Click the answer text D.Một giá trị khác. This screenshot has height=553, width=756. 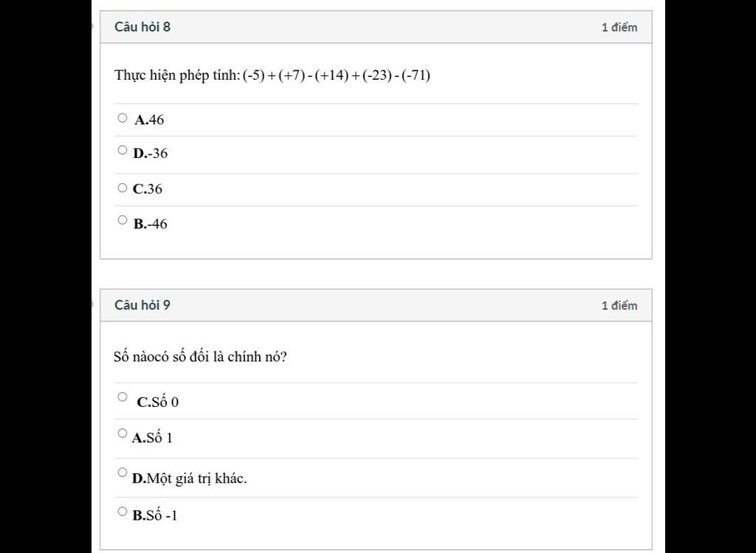[x=189, y=478]
